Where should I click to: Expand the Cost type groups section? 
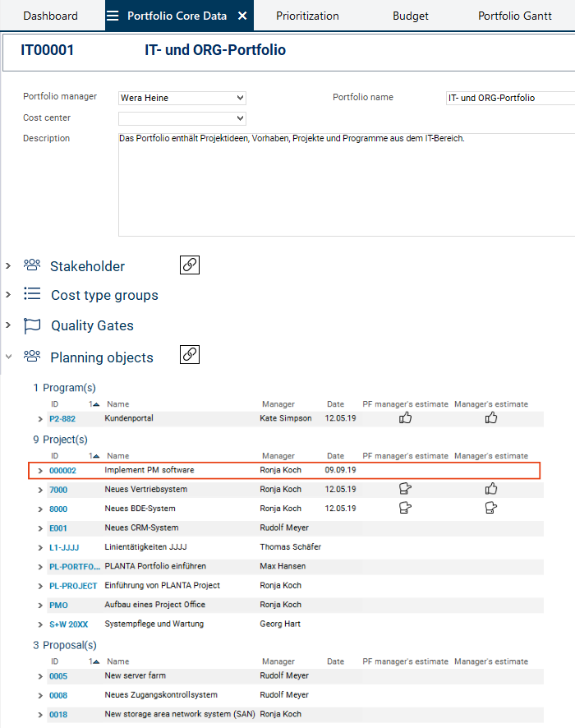8,294
